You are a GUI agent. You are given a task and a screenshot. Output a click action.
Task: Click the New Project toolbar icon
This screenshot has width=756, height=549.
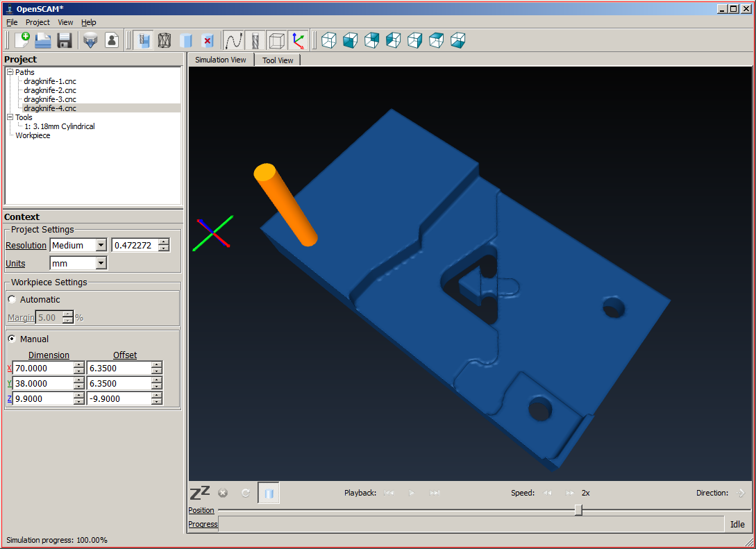pyautogui.click(x=22, y=40)
